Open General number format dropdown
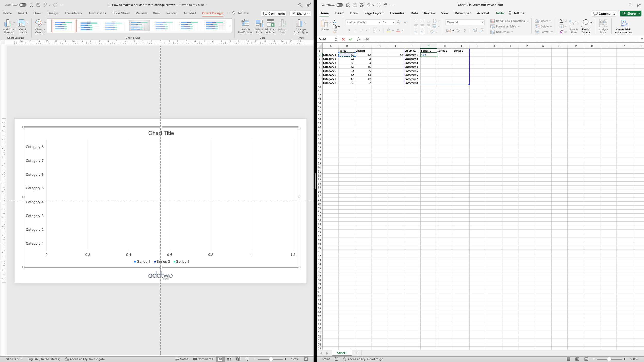644x362 pixels. [x=482, y=22]
